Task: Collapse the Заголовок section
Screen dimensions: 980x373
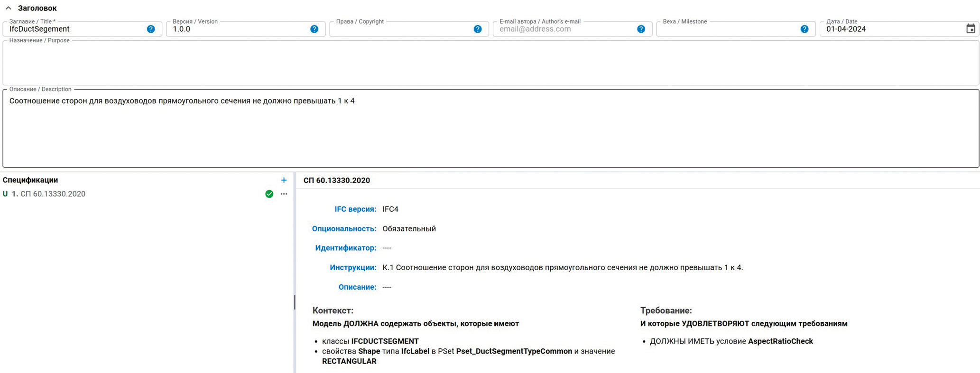Action: click(x=9, y=8)
